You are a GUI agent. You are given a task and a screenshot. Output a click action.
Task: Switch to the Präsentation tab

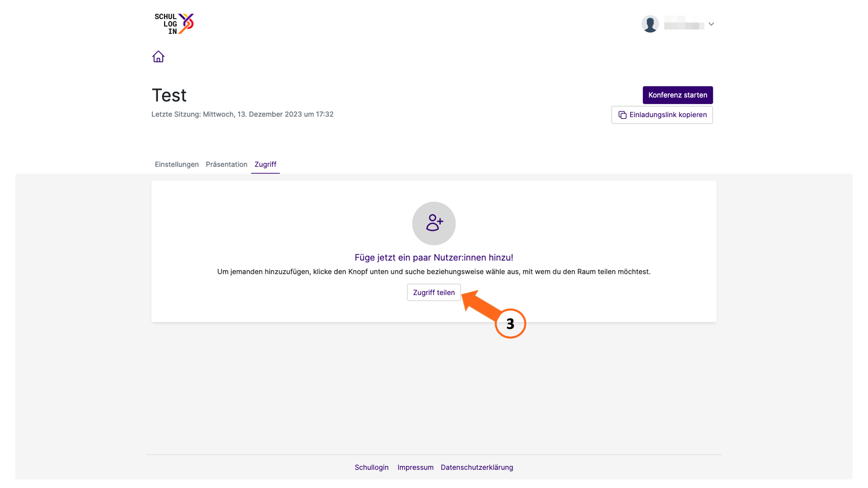pyautogui.click(x=226, y=164)
